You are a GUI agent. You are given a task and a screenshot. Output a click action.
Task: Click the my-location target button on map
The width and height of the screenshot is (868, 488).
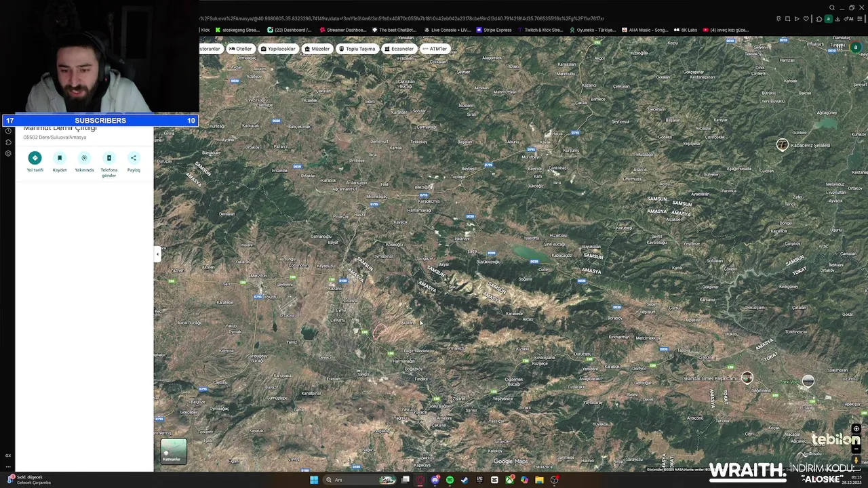856,428
